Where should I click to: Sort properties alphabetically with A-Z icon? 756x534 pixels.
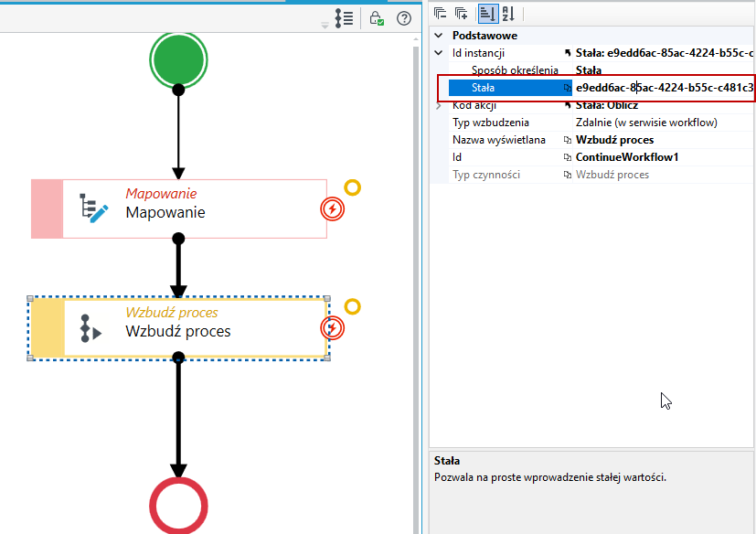tap(508, 14)
